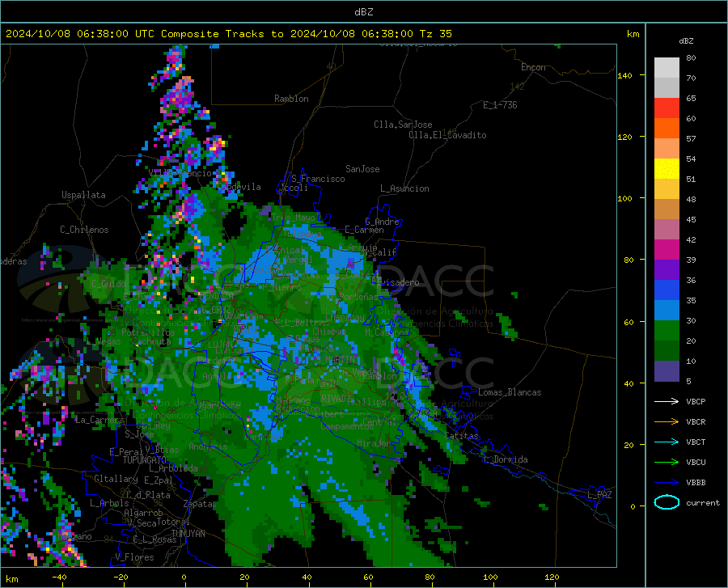Pick the magenta 39-42 dBZ swatch
The image size is (728, 588).
pyautogui.click(x=667, y=250)
